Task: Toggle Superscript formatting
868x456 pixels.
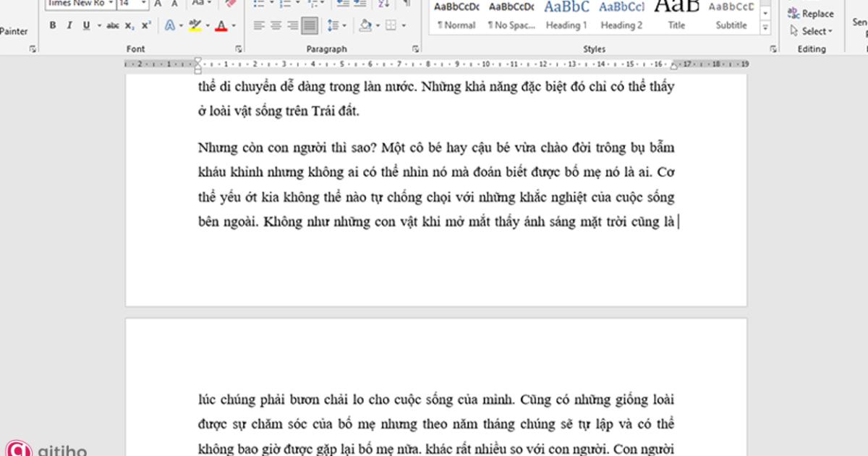Action: pos(146,25)
